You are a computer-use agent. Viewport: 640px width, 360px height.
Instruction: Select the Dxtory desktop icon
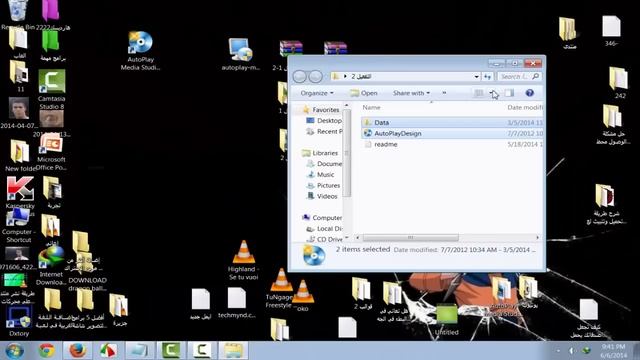(19, 321)
